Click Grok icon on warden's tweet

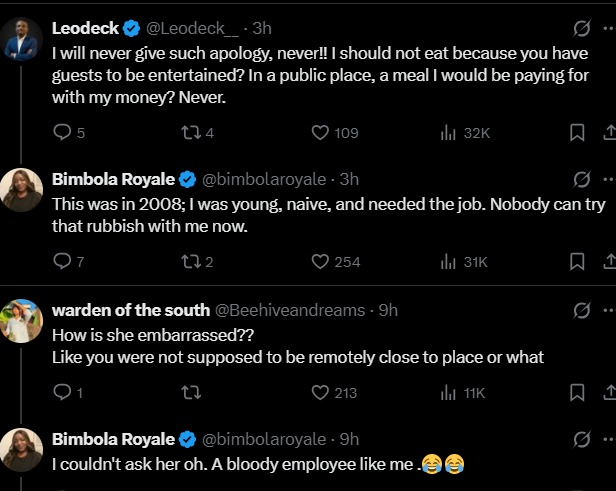tap(581, 310)
